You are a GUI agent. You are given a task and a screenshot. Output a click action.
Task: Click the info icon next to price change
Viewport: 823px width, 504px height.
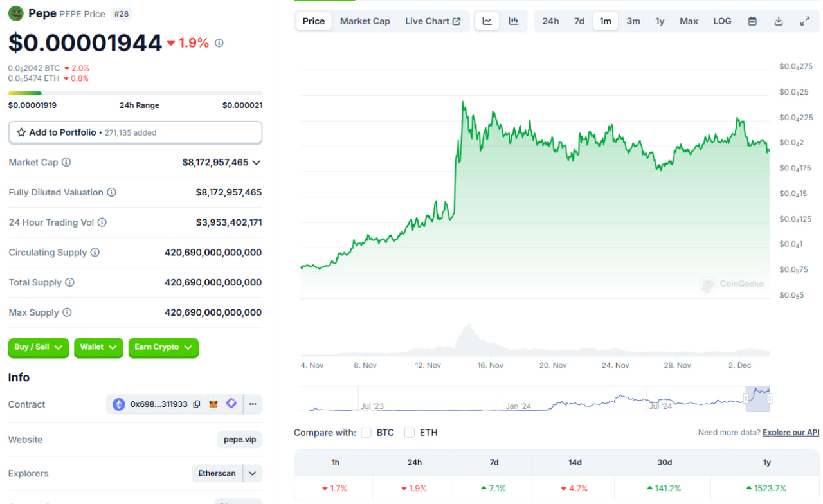pos(219,43)
